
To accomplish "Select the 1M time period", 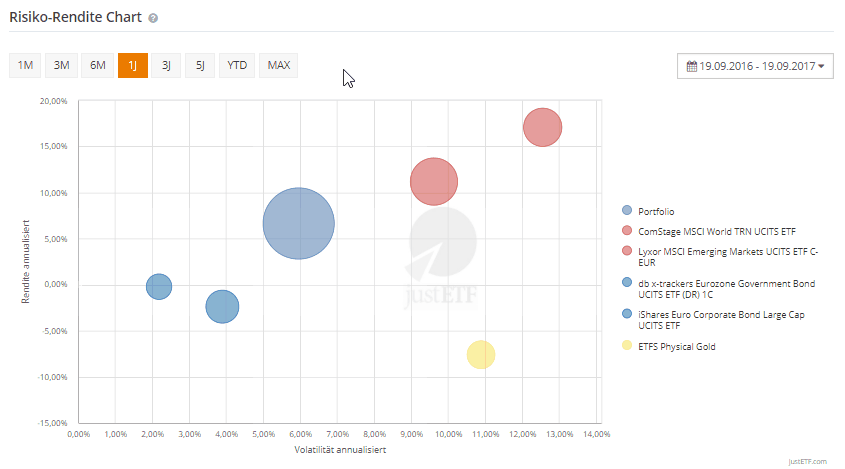I will [x=25, y=66].
